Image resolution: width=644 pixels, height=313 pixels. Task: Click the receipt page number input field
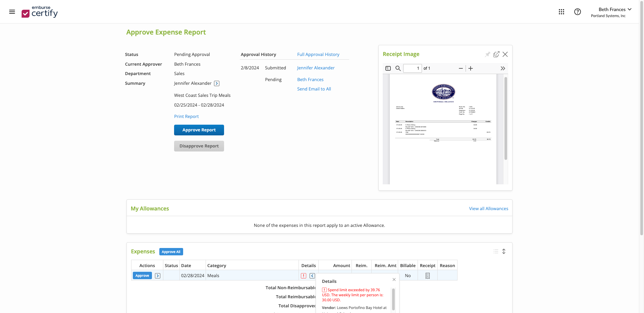[413, 68]
